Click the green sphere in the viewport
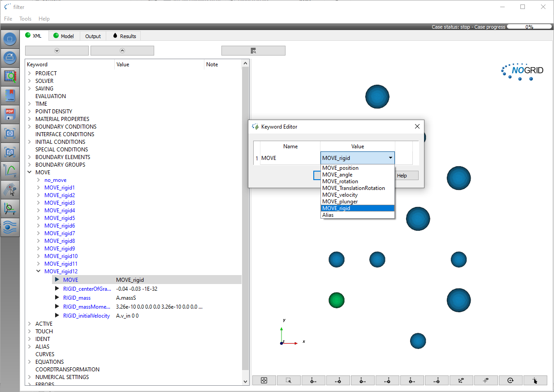Screen dimensions: 554x392 point(336,300)
